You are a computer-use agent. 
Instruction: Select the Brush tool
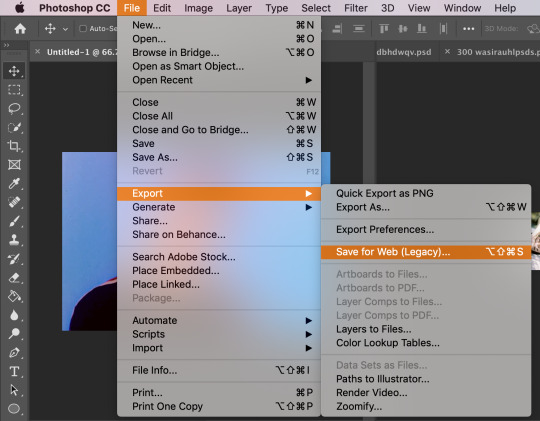(x=14, y=221)
